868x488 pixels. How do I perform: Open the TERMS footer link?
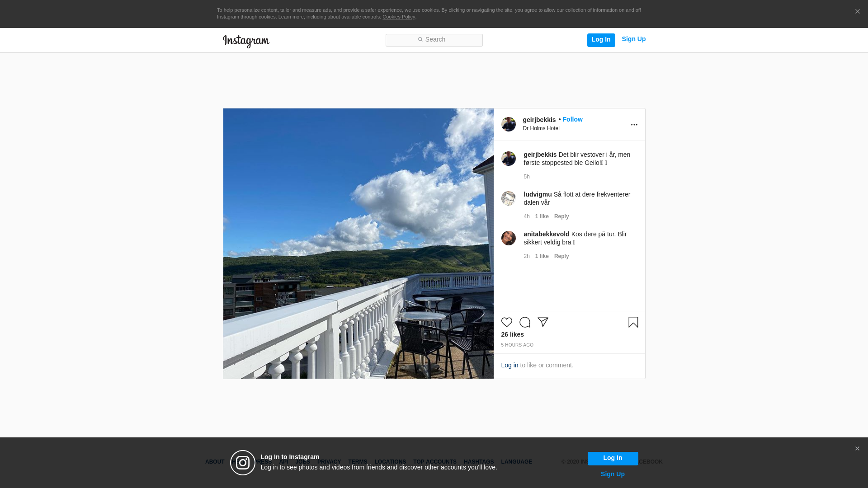[357, 462]
